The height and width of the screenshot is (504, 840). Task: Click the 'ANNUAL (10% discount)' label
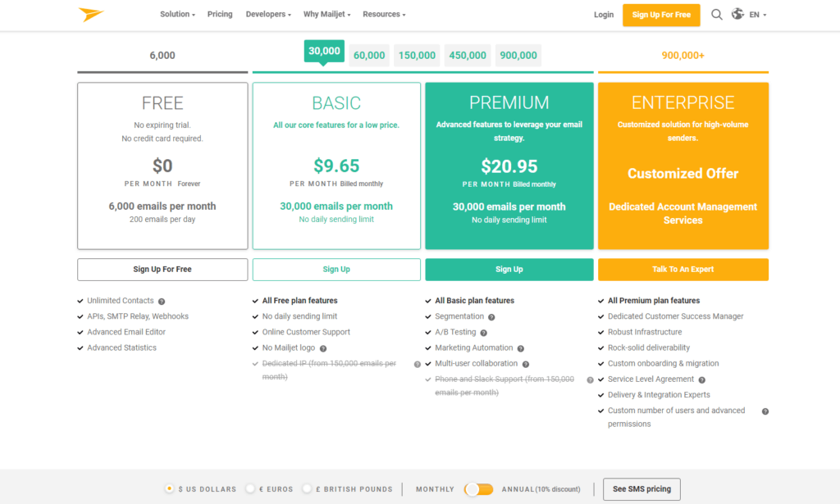point(541,489)
